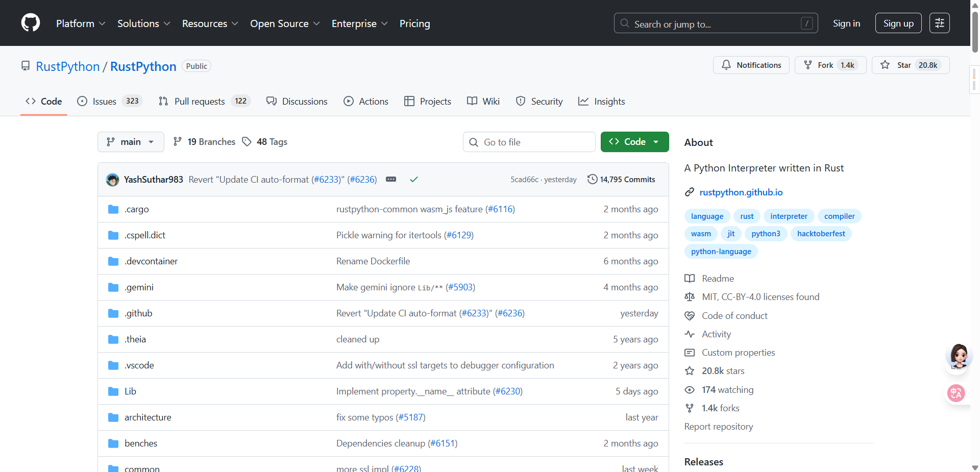Open 48 Tags link
Screen dimensions: 980x472
(x=265, y=142)
